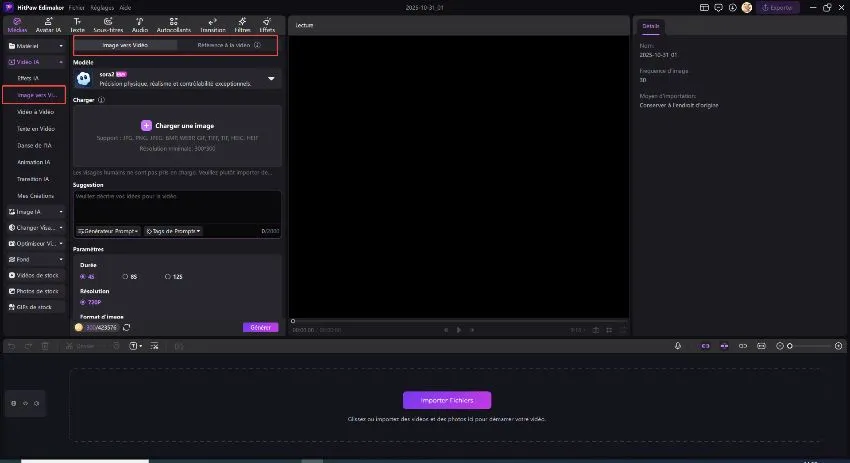Switch to the Référence à la vidéo tab
This screenshot has width=850, height=463.
pos(229,45)
